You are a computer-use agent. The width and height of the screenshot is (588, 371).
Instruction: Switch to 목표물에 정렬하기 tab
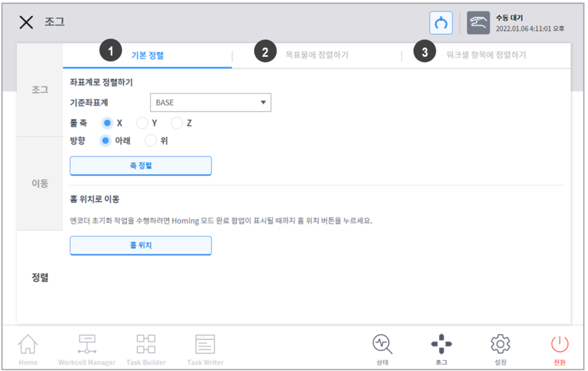tap(317, 55)
